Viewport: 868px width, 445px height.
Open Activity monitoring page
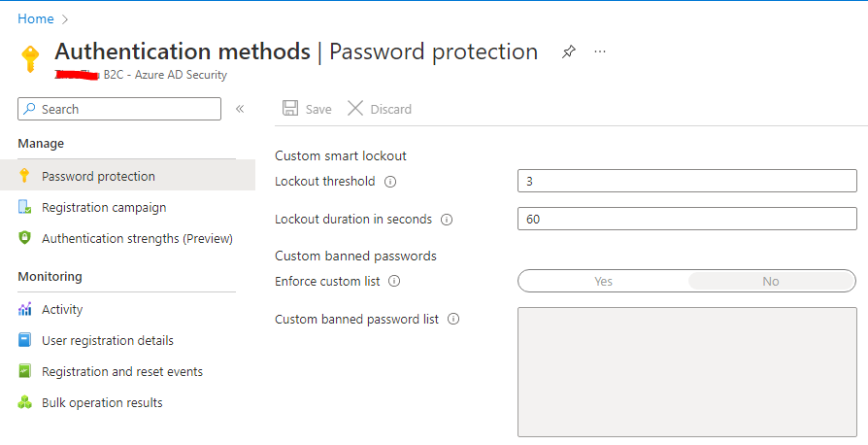point(62,309)
